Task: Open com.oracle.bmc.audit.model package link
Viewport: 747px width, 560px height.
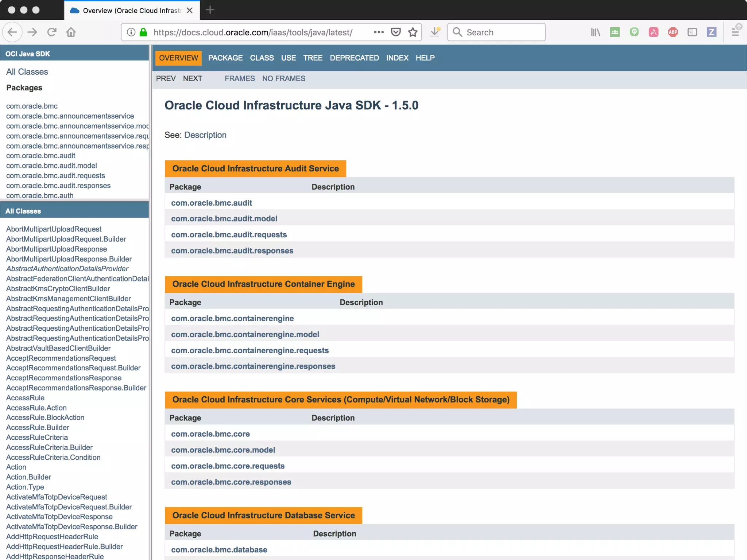Action: (x=224, y=218)
